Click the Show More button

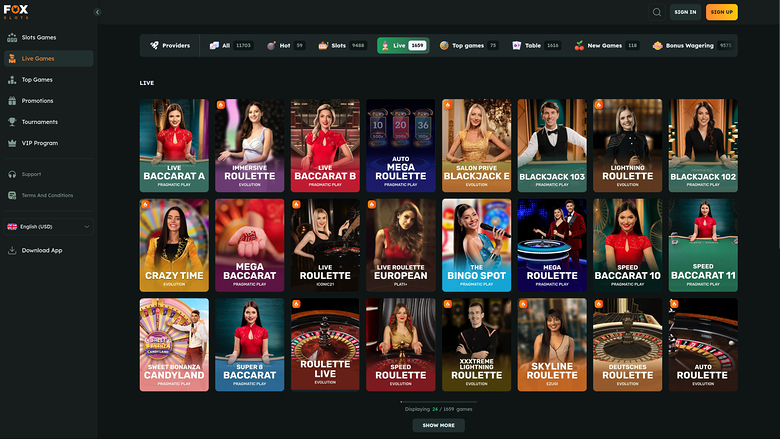(439, 425)
